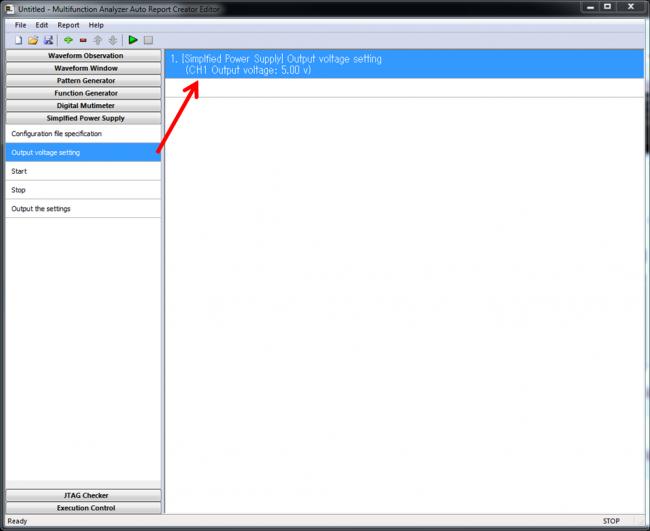Expand the Waveform Window section
The height and width of the screenshot is (531, 650).
(84, 68)
